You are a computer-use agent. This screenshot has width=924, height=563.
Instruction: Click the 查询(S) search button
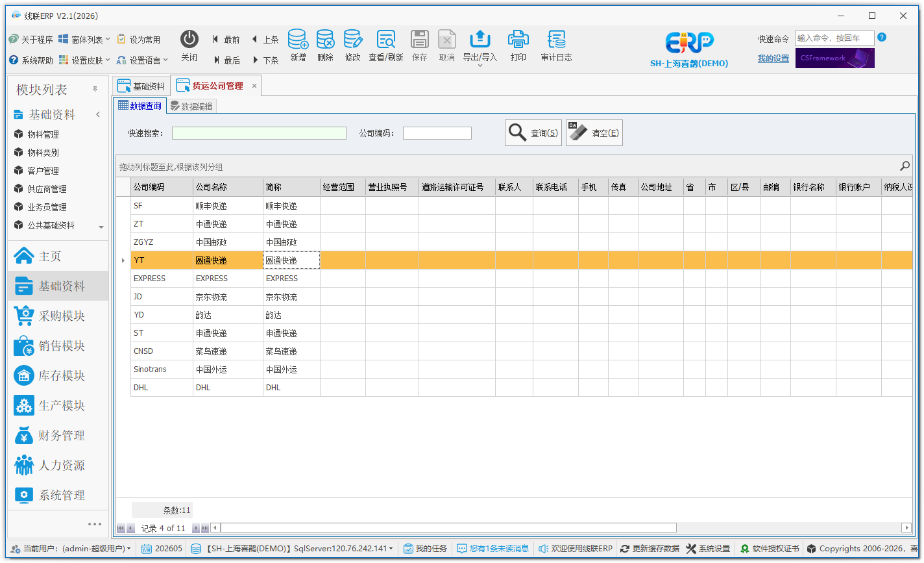[533, 132]
